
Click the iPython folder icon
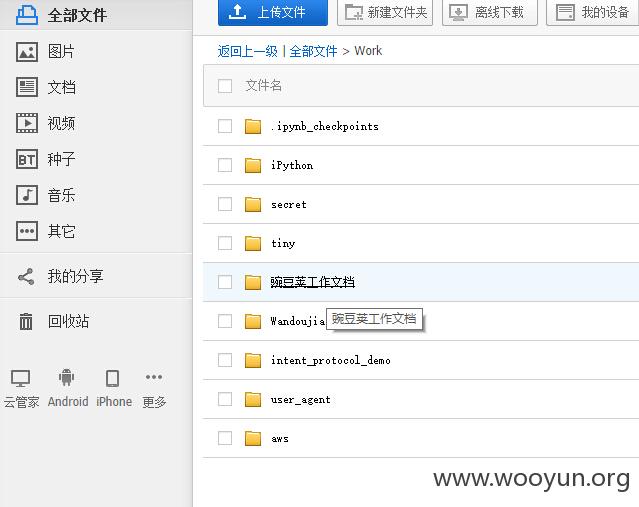(253, 165)
